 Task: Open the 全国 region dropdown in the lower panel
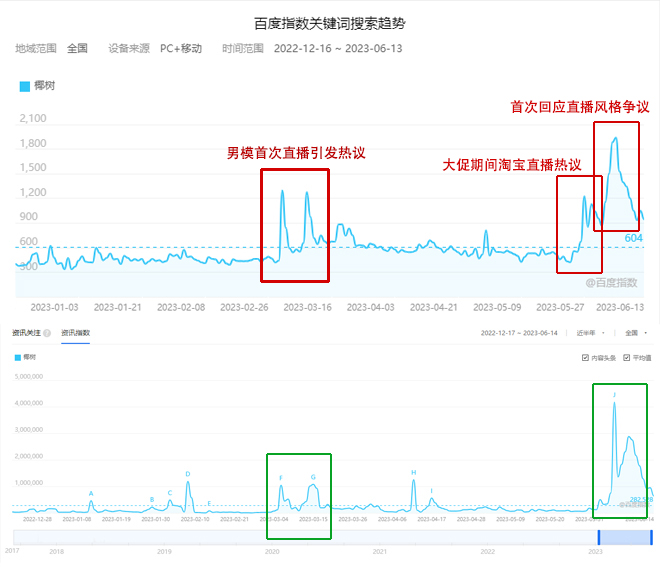click(x=636, y=333)
